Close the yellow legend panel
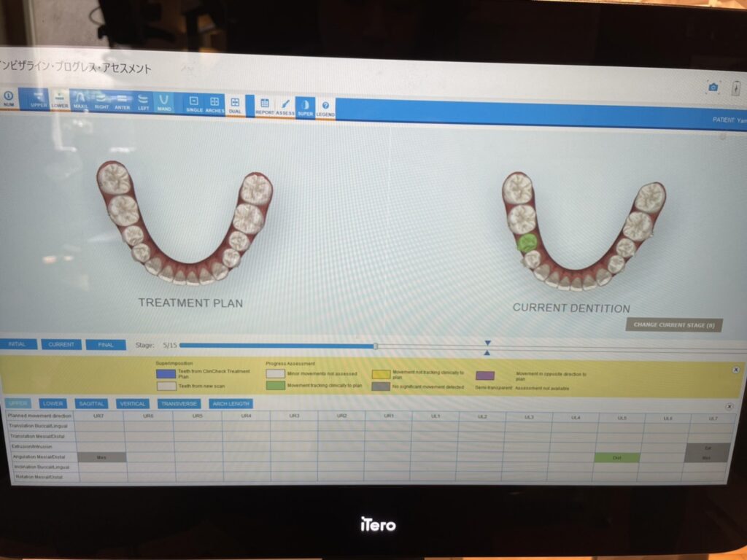Image resolution: width=747 pixels, height=560 pixels. [x=735, y=370]
